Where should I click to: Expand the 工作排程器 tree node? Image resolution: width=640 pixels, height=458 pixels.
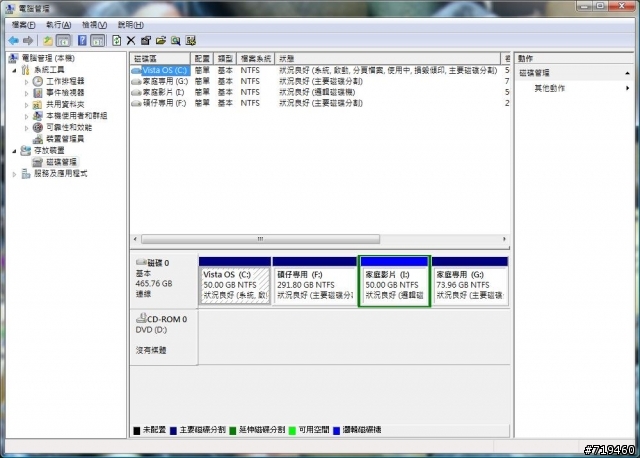(x=27, y=82)
